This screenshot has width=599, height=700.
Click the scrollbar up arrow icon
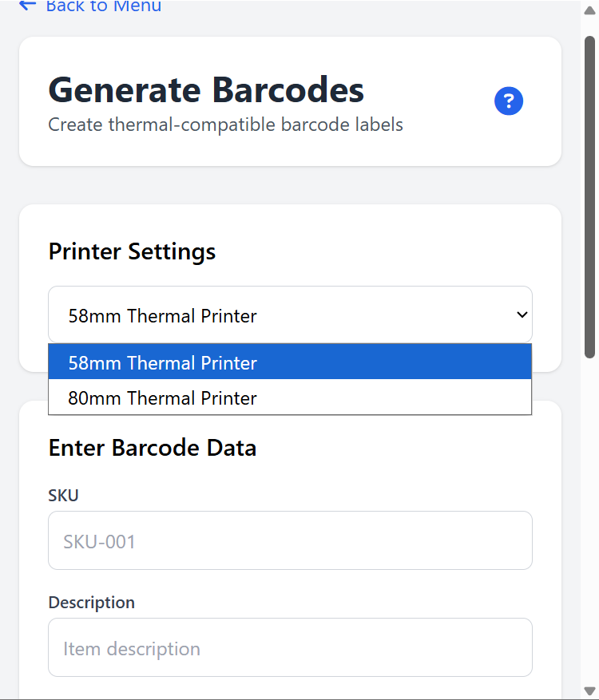(589, 10)
